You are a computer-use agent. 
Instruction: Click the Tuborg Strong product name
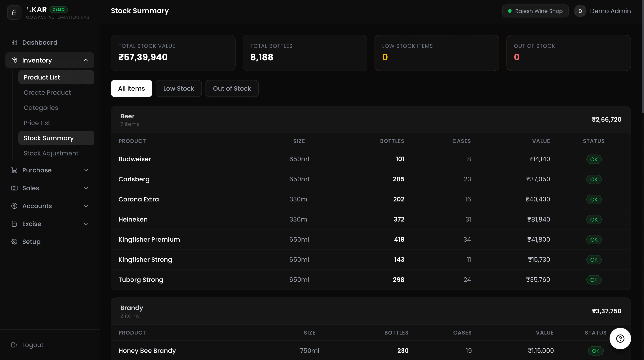tap(141, 280)
